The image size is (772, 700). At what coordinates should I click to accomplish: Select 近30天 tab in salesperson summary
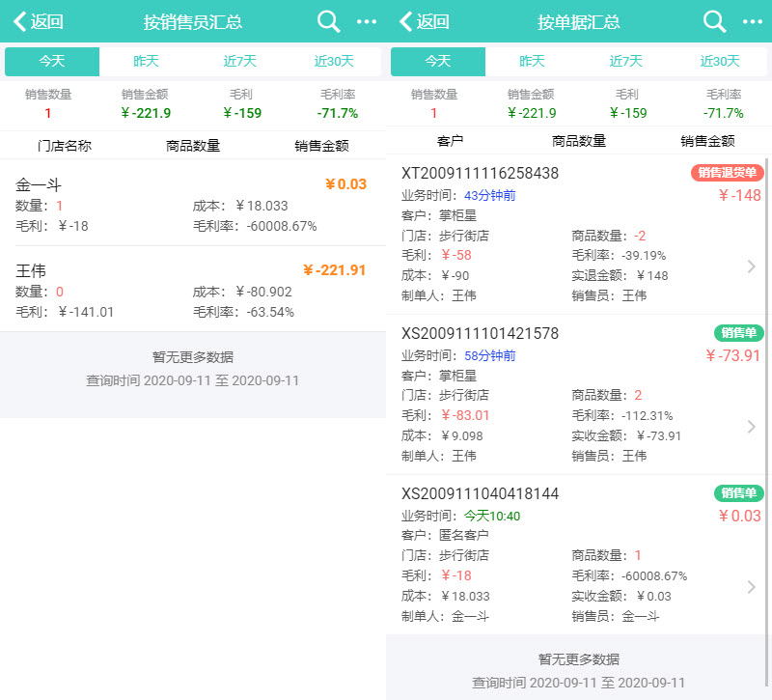pyautogui.click(x=334, y=61)
